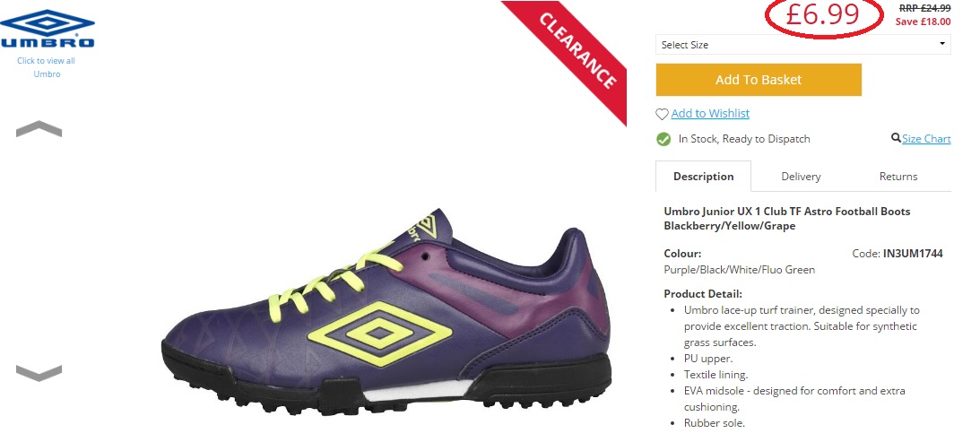Click the Add To Basket button
This screenshot has width=980, height=442.
click(759, 80)
